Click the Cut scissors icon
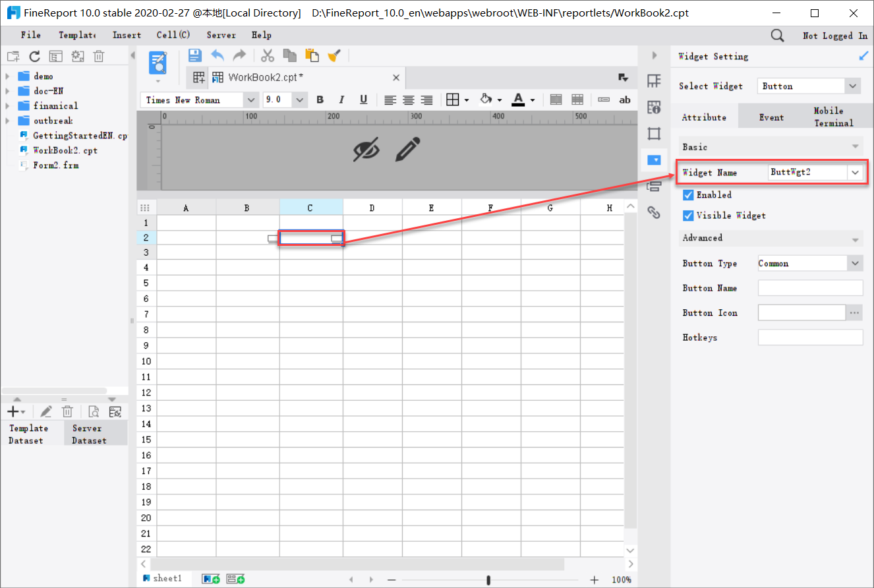 point(268,55)
